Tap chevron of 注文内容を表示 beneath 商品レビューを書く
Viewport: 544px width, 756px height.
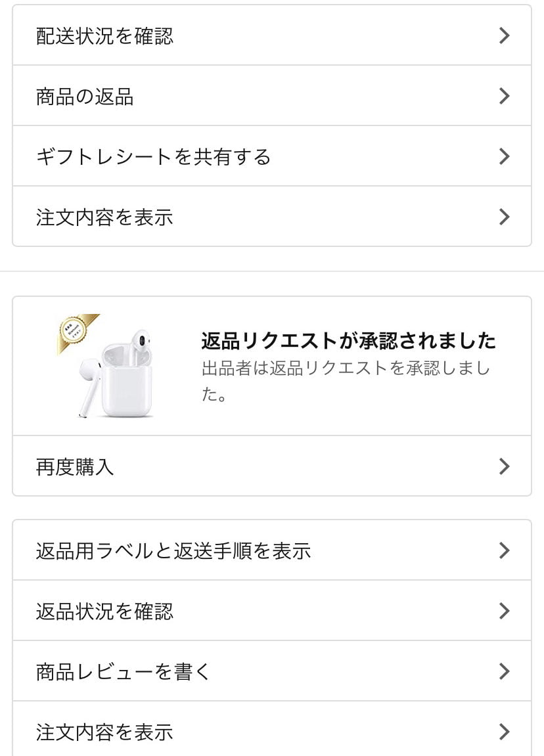(504, 731)
